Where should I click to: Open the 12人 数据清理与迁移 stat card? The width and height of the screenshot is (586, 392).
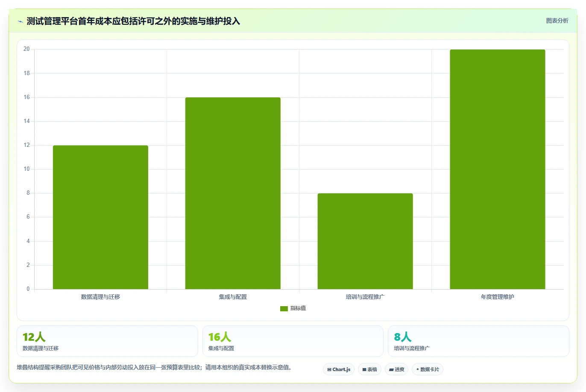click(107, 341)
